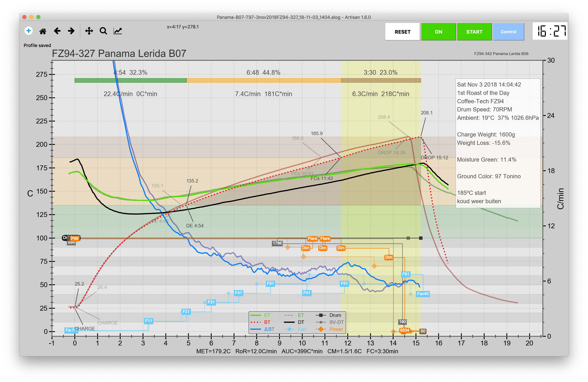Go back to previous view arrow
The image size is (588, 382).
point(57,31)
